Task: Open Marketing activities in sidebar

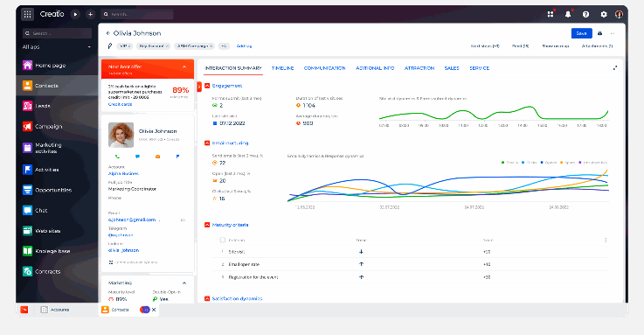Action: [x=57, y=148]
